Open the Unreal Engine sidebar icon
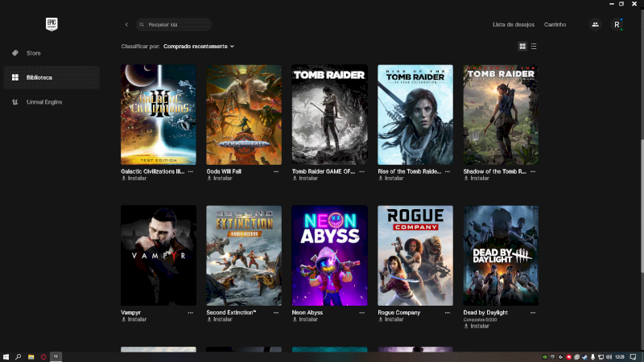Screen dimensions: 644x362 point(14,102)
